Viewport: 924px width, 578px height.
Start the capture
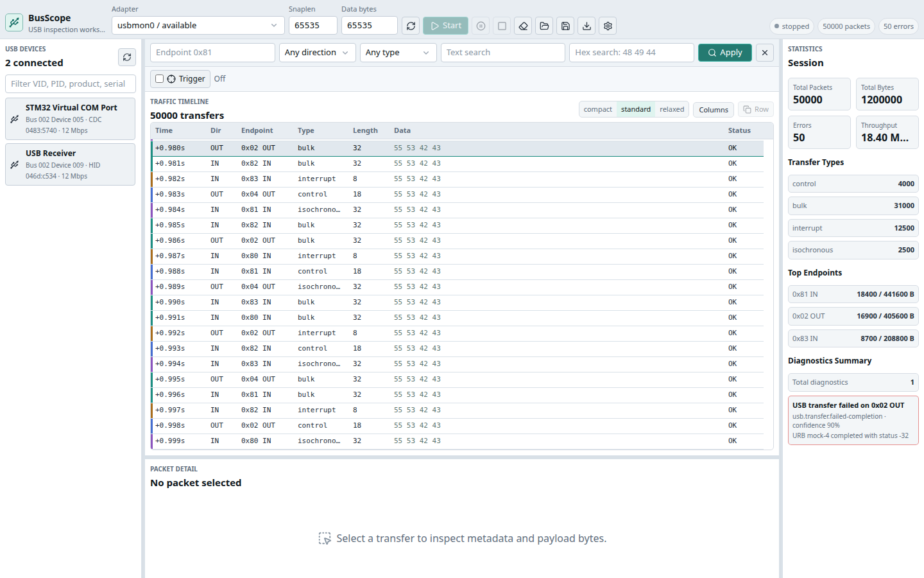pyautogui.click(x=445, y=26)
